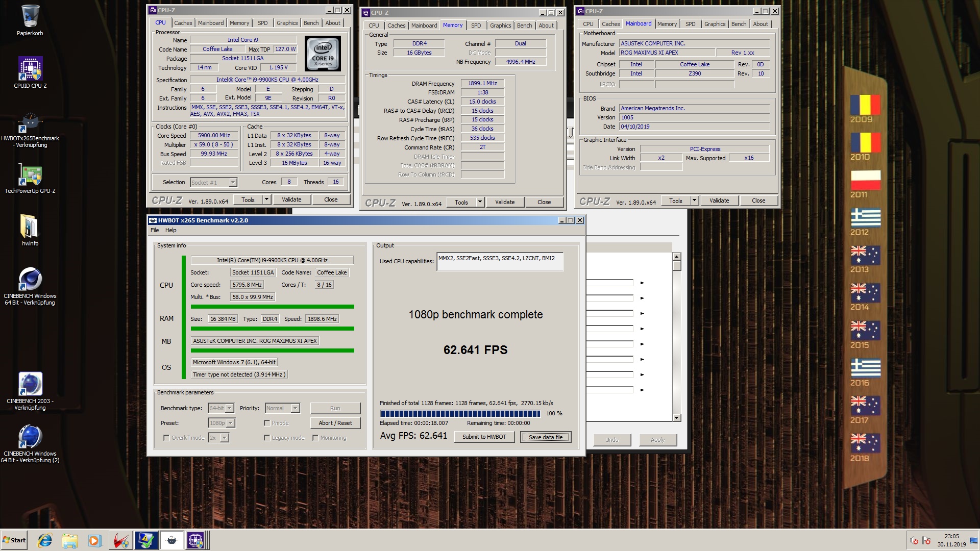Click the Apply button in background window
980x551 pixels.
point(658,440)
